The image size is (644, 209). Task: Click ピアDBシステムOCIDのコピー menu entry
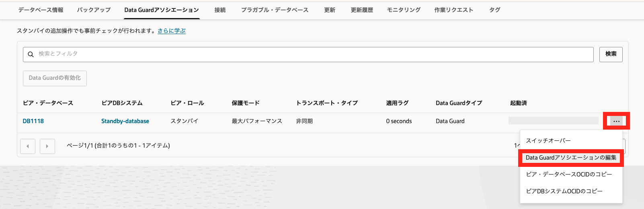click(x=564, y=191)
